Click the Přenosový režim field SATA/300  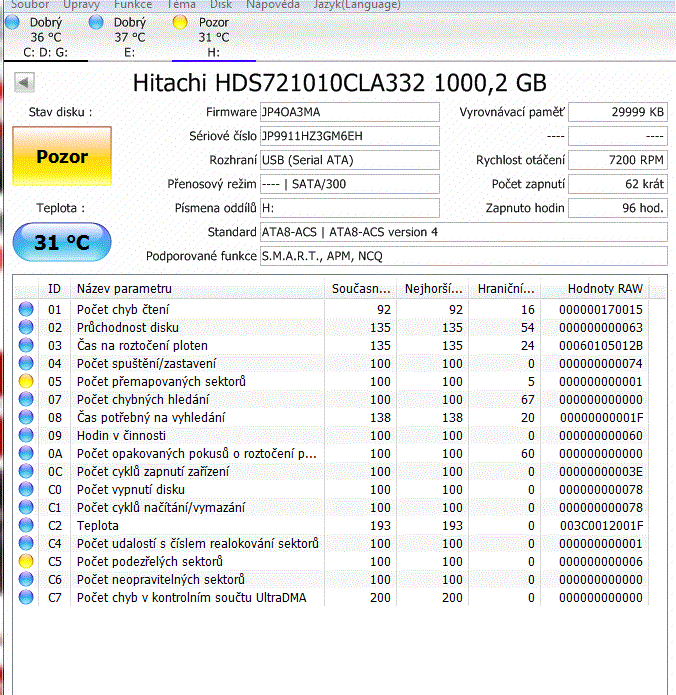(x=349, y=184)
